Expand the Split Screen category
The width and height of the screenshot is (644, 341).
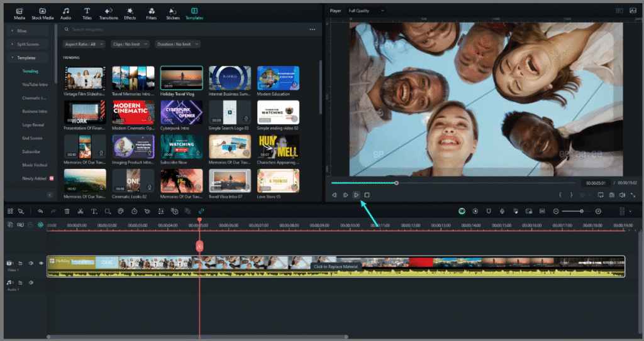[x=27, y=45]
